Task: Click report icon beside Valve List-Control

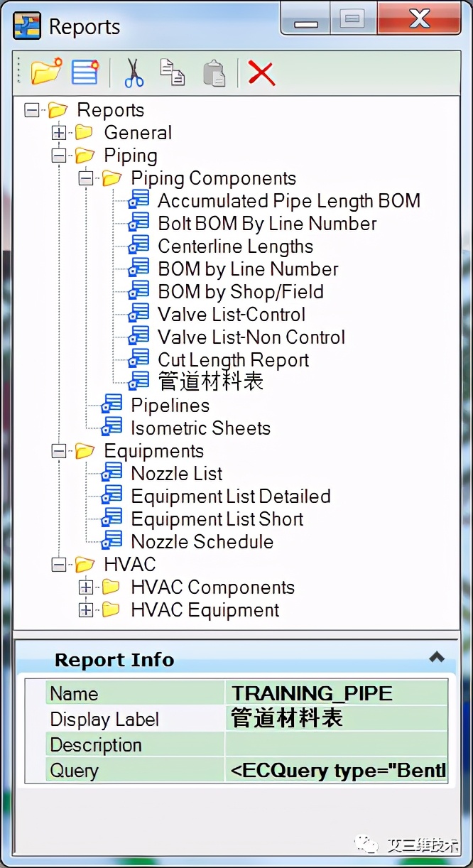Action: pos(139,314)
